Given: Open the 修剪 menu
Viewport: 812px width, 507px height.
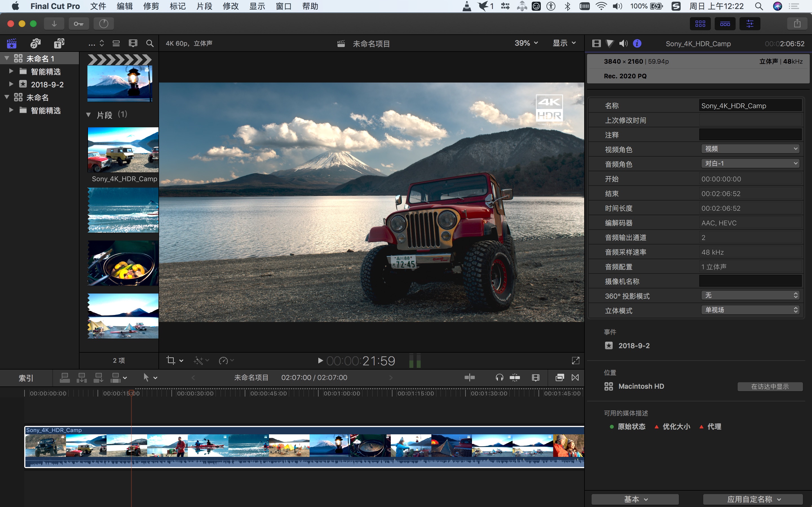Looking at the screenshot, I should (151, 6).
